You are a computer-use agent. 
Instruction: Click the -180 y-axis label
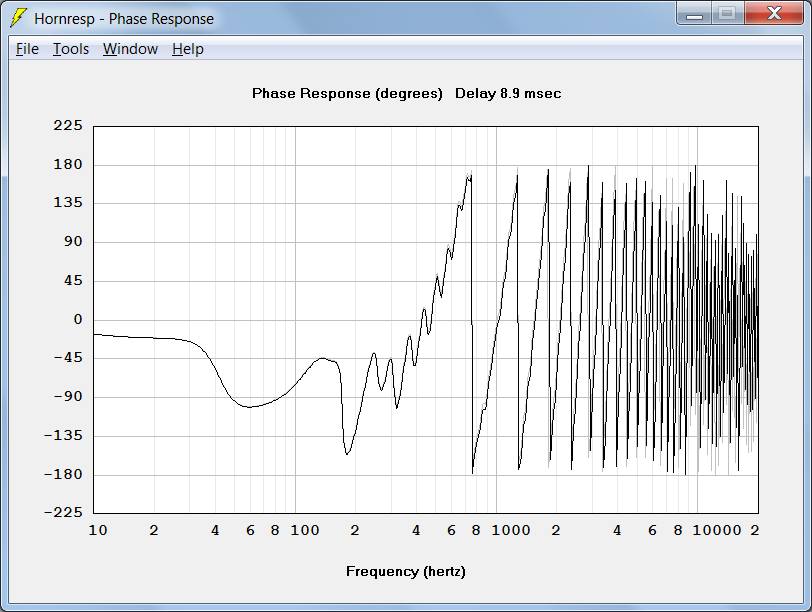(63, 474)
